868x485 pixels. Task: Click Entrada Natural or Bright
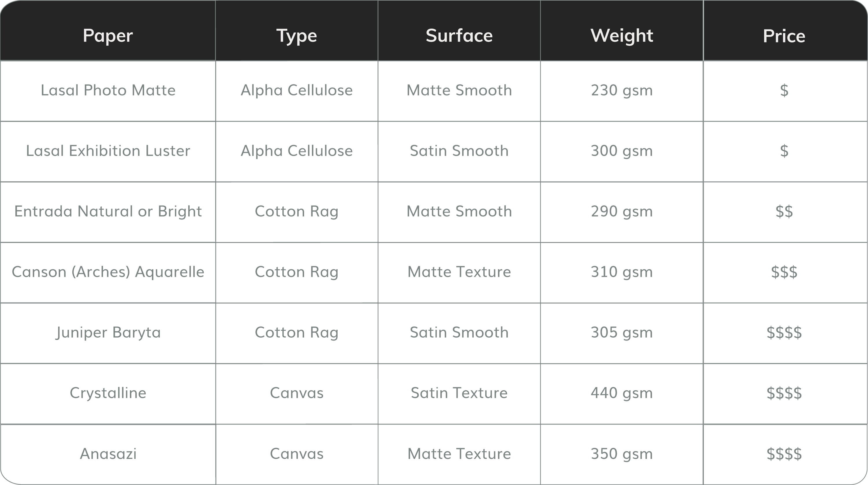(108, 211)
